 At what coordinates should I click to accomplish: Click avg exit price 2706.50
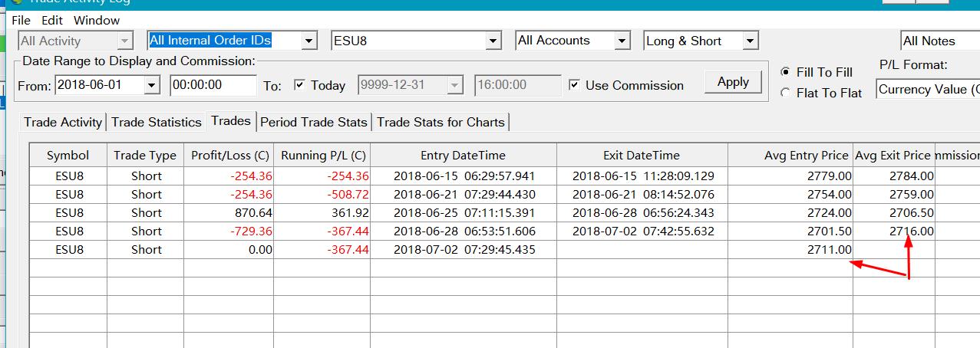pos(912,213)
